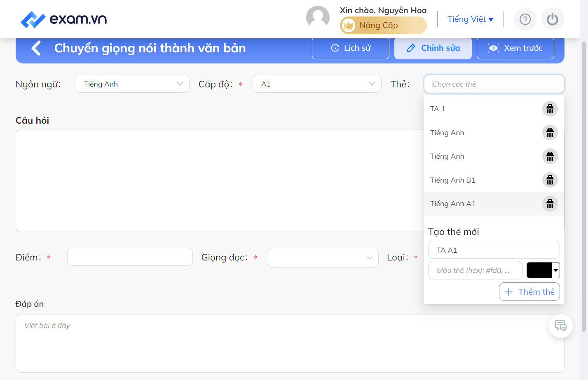Click the exam.vn logo
Screen dimensions: 588x380
click(64, 19)
